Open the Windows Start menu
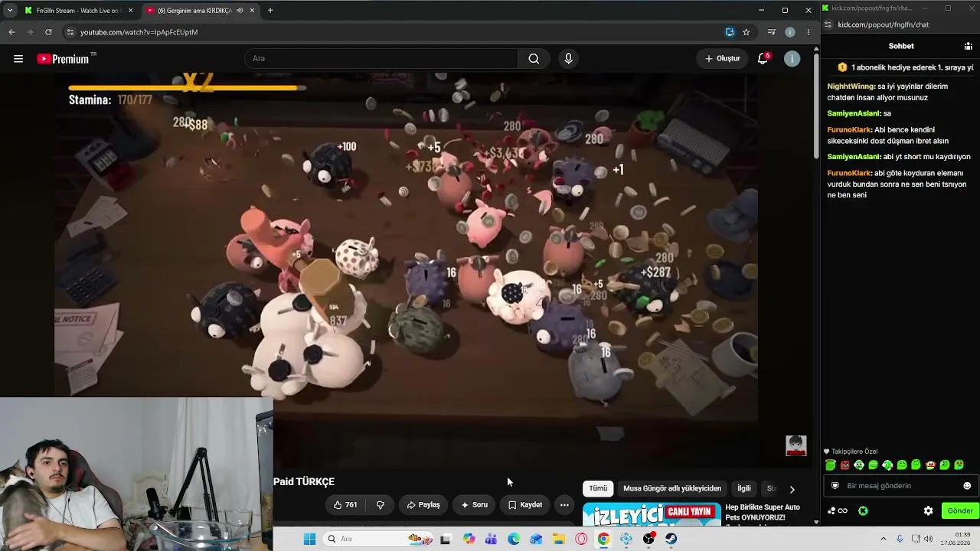980x551 pixels. [x=309, y=540]
